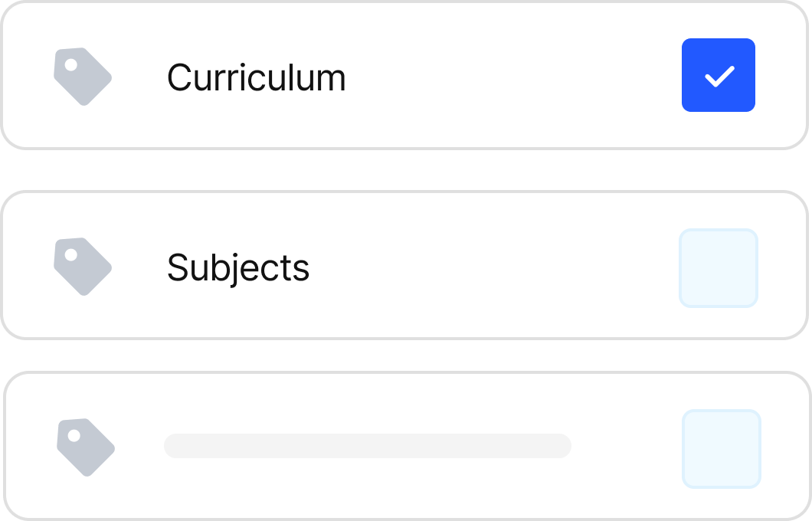Toggle the empty box in the bottom card
The image size is (812, 521).
click(x=722, y=449)
